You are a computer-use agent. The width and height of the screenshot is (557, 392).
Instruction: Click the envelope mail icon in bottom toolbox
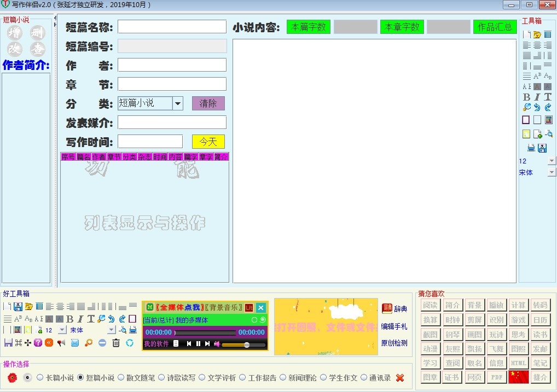(75, 343)
